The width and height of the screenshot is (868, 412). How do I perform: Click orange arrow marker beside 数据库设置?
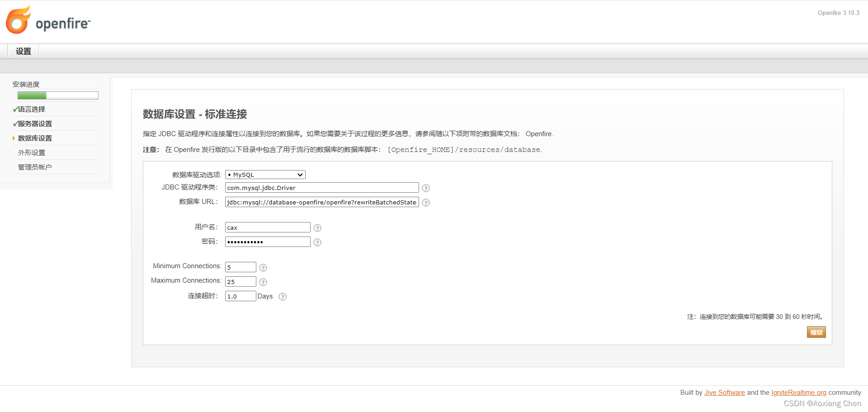tap(14, 138)
